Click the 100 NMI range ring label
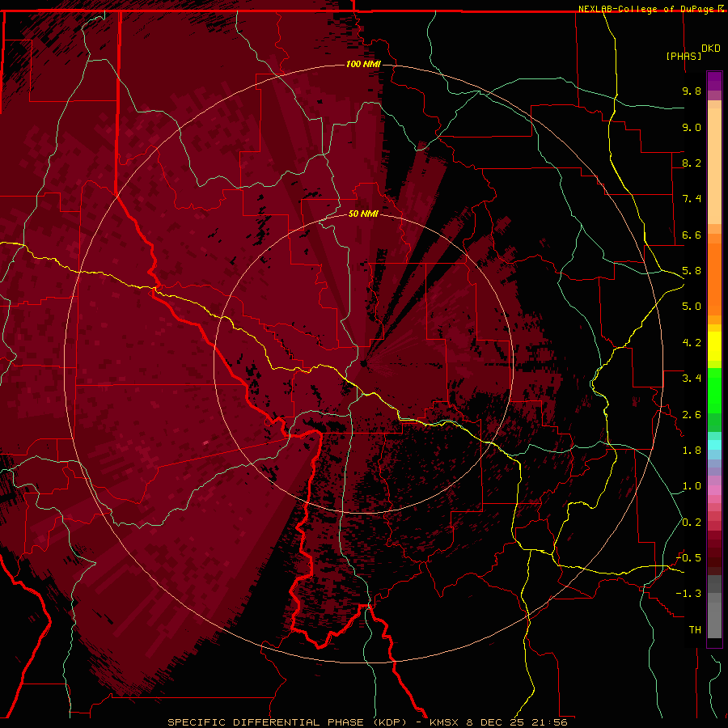The image size is (728, 728). [363, 64]
